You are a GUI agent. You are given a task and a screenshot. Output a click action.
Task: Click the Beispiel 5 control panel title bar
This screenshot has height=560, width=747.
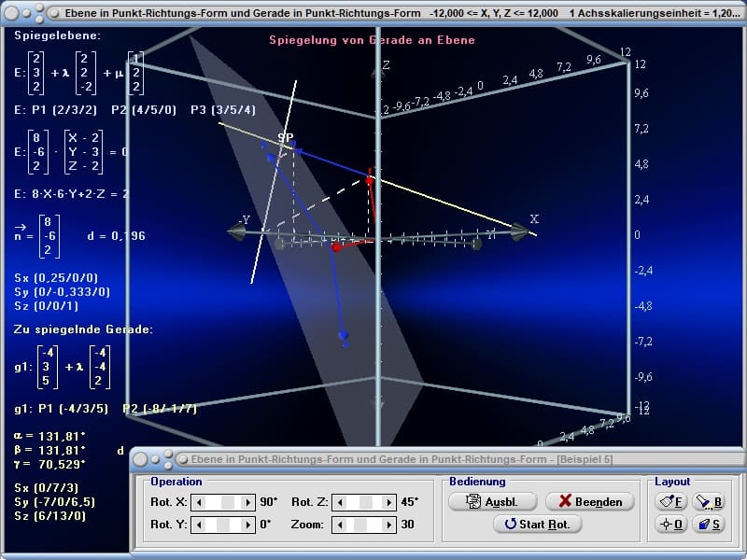click(x=402, y=459)
